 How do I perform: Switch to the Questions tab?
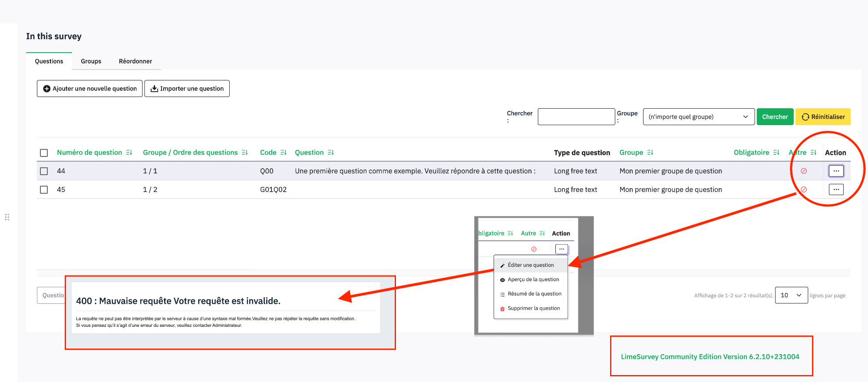click(49, 61)
